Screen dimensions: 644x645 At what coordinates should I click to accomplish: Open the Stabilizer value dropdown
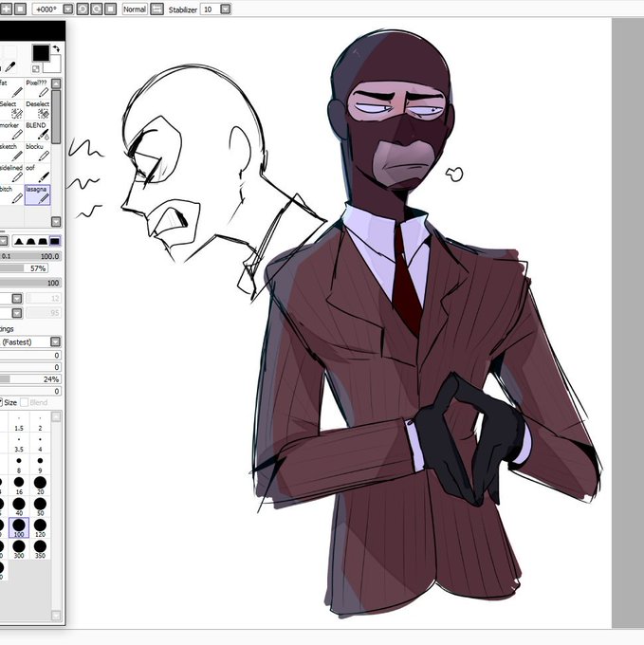226,9
